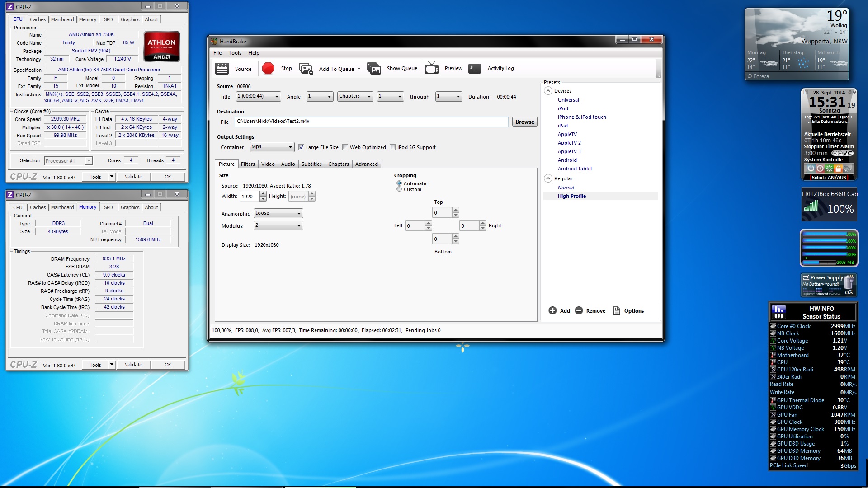Switch to the Video tab
This screenshot has width=868, height=488.
point(268,164)
